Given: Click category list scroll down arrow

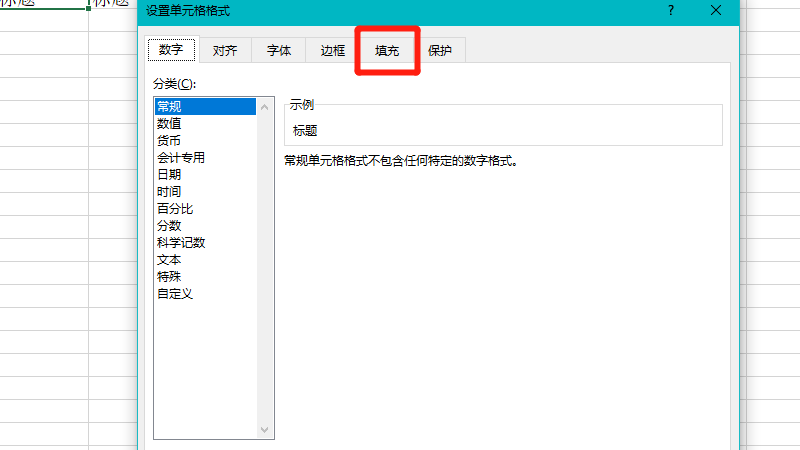Looking at the screenshot, I should point(264,430).
